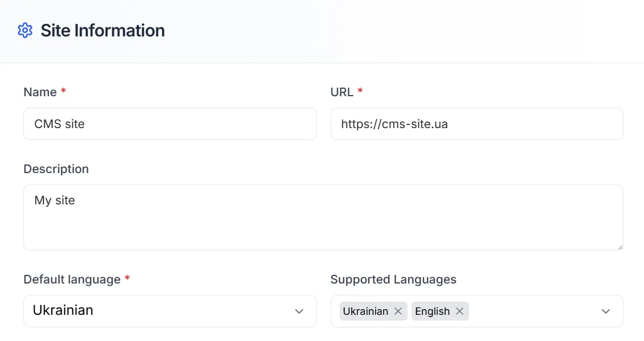Click the Name field label
Viewport: 644px width, 341px height.
click(40, 92)
